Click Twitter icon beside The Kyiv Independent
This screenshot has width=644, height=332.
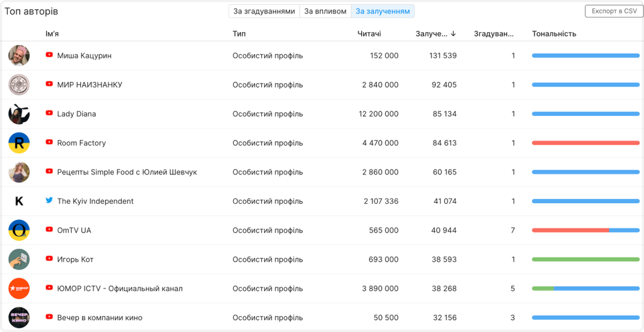pos(49,200)
